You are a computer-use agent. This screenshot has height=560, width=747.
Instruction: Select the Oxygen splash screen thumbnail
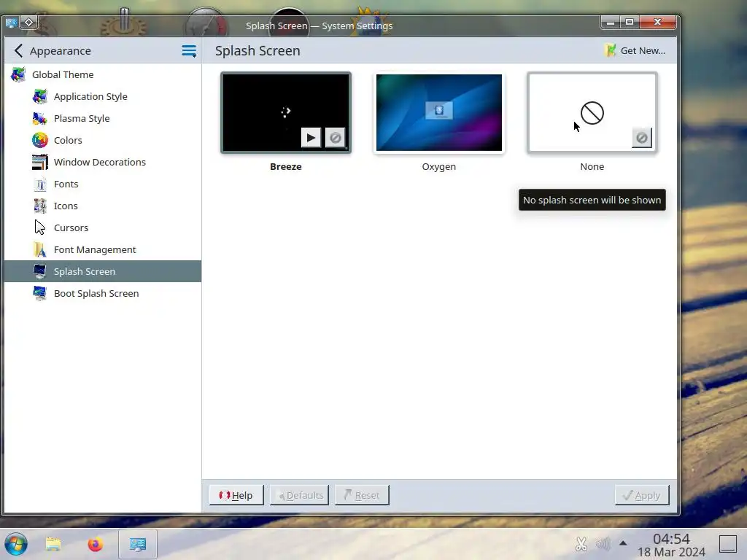tap(438, 112)
